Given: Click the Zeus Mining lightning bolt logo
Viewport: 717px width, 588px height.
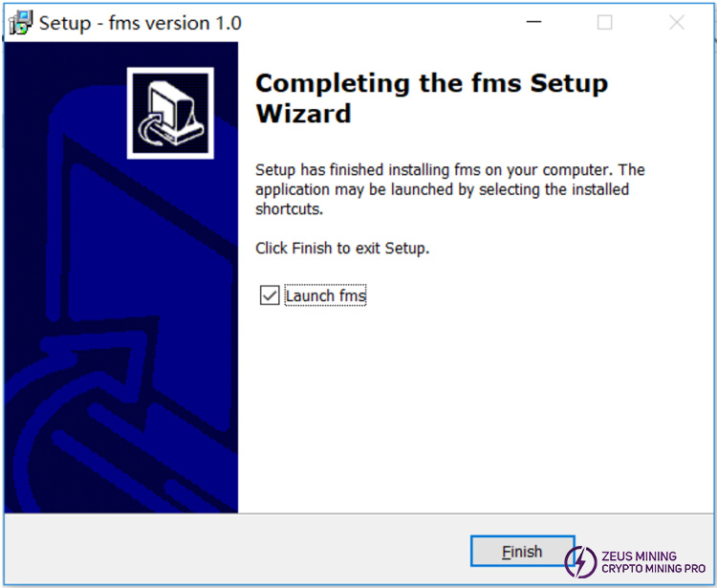Looking at the screenshot, I should coord(580,562).
